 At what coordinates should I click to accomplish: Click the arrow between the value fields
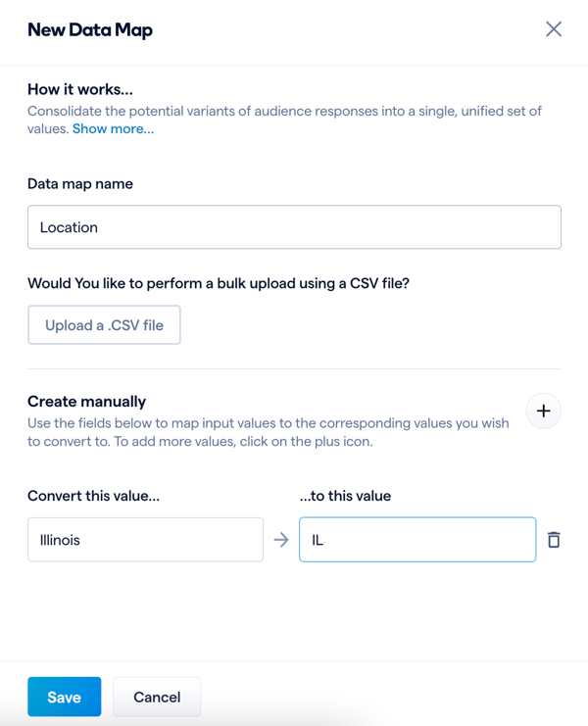pyautogui.click(x=281, y=540)
